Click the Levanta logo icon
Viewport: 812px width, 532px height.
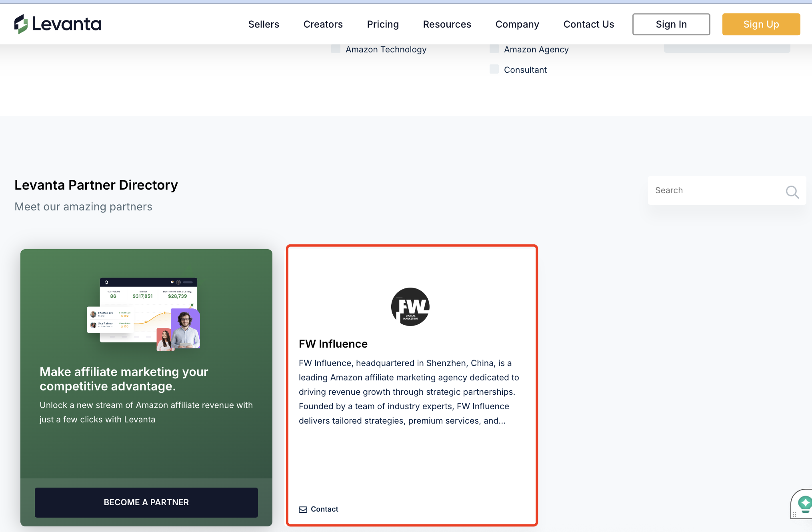(x=21, y=24)
